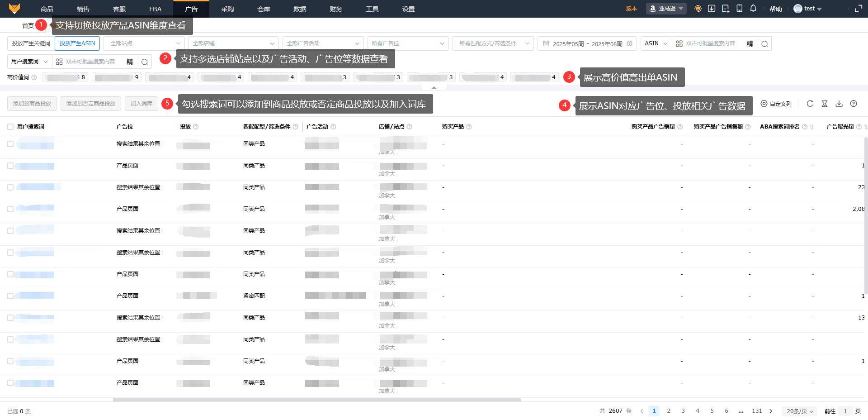Check the first row checkbox (搜索结果其余位置)
This screenshot has width=868, height=420.
(10, 144)
